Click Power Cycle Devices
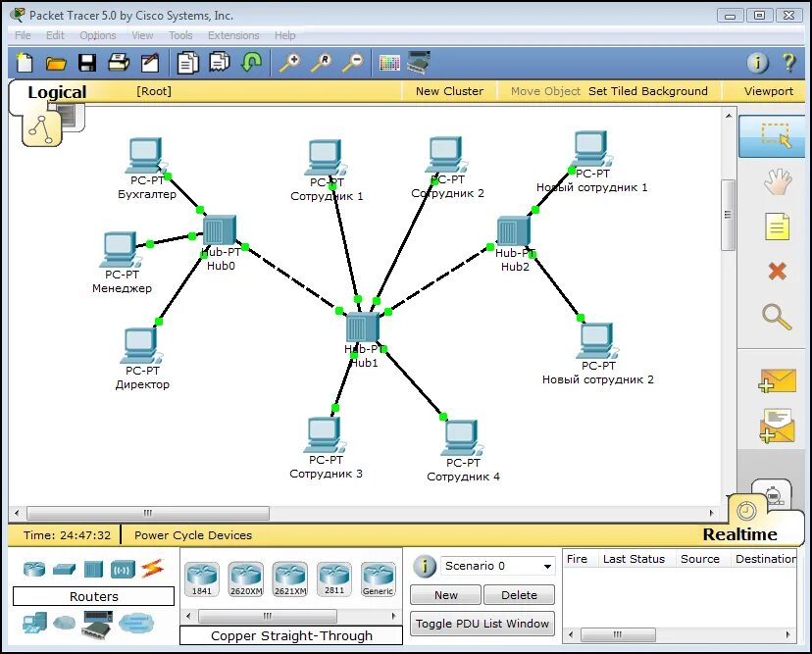812x654 pixels. pyautogui.click(x=193, y=535)
